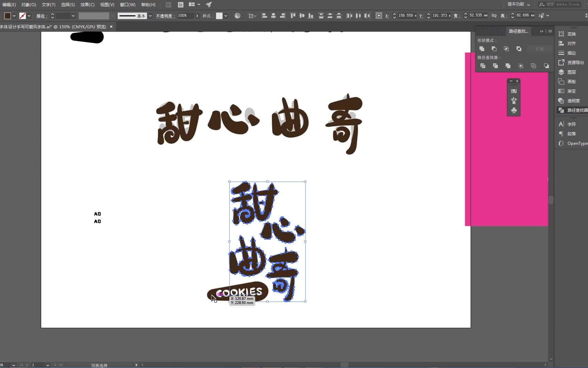Open the 透明度 (Transparency) panel
The image size is (588, 368).
coord(572,101)
